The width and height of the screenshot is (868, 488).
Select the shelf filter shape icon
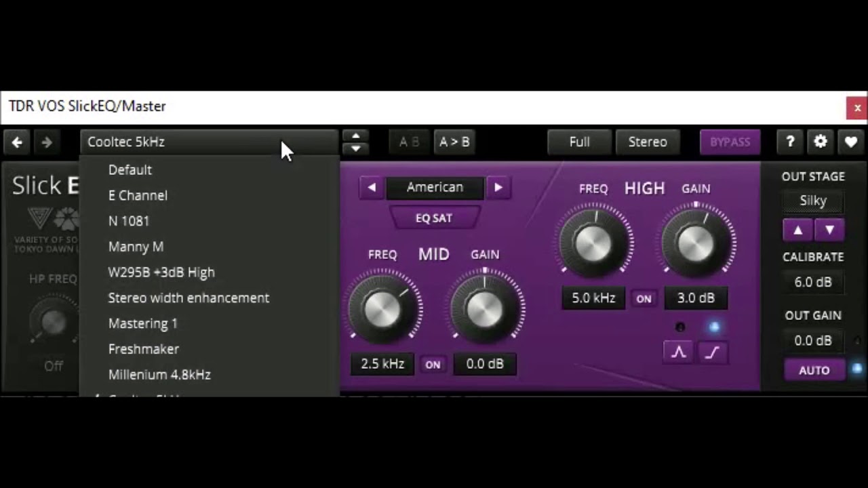coord(712,352)
